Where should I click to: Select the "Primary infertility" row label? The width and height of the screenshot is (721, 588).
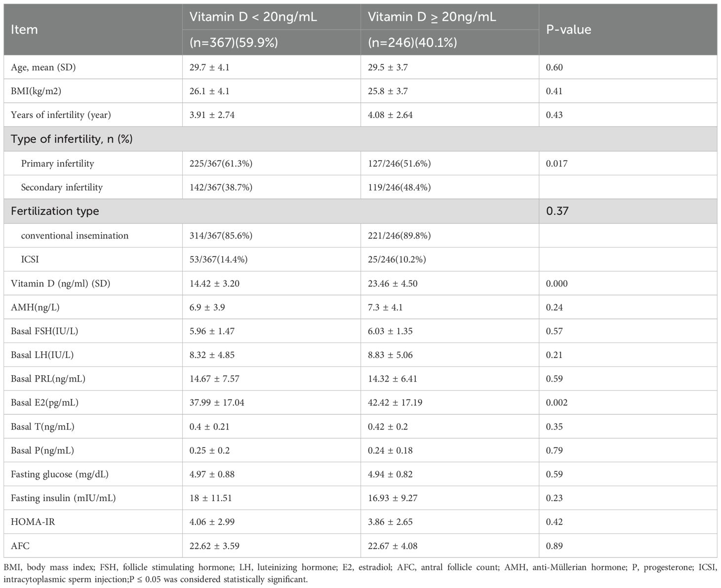coord(57,163)
